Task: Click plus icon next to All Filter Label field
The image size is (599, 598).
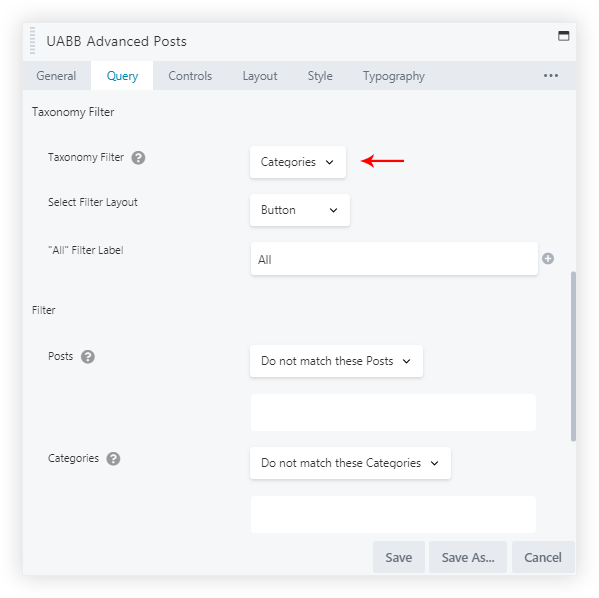Action: coord(548,259)
